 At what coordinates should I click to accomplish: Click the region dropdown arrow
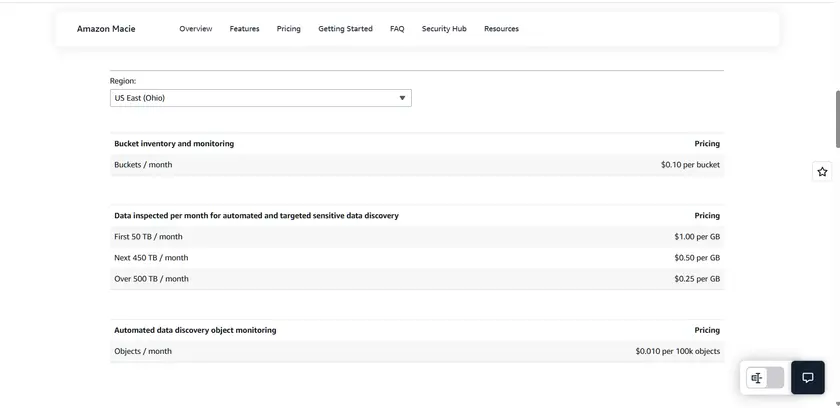pos(402,98)
